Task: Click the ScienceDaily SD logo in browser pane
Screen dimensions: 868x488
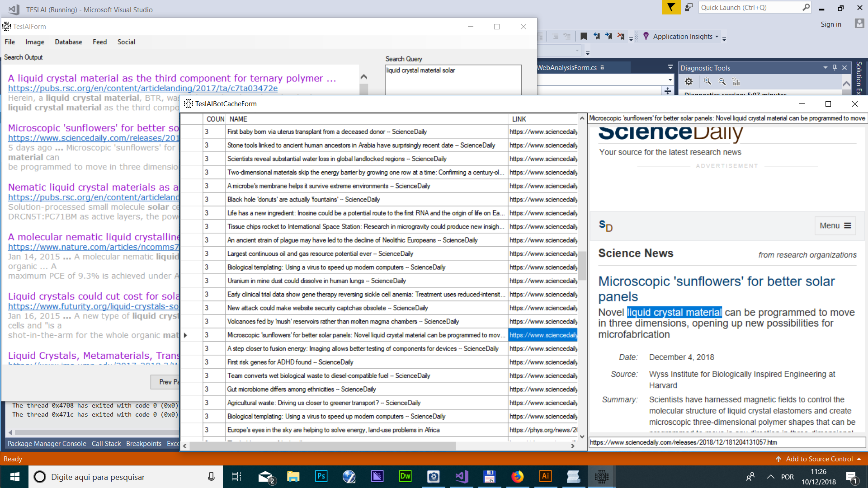Action: coord(606,225)
